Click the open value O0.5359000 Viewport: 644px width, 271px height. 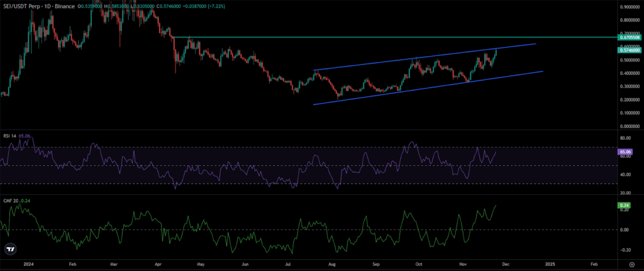pos(90,6)
